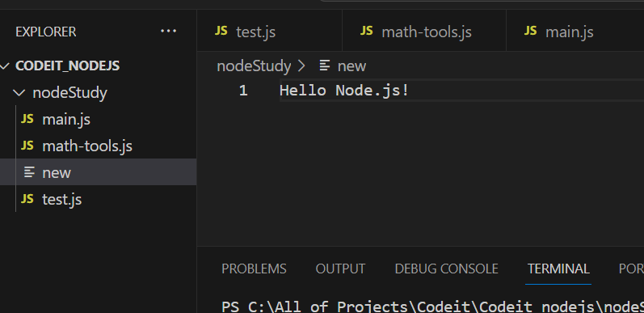644x313 pixels.
Task: Click the terminal prompt path line
Action: click(x=432, y=307)
